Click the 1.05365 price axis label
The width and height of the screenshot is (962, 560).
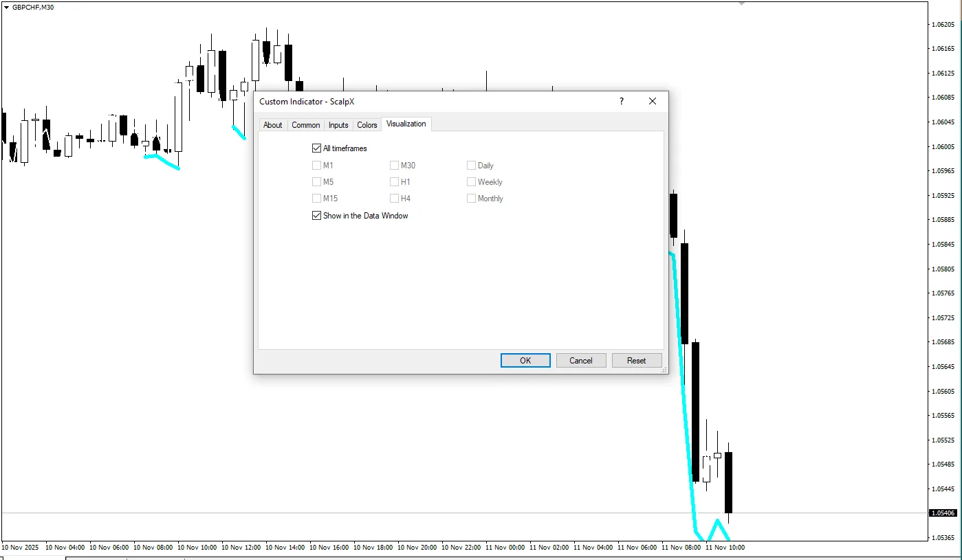tap(942, 537)
